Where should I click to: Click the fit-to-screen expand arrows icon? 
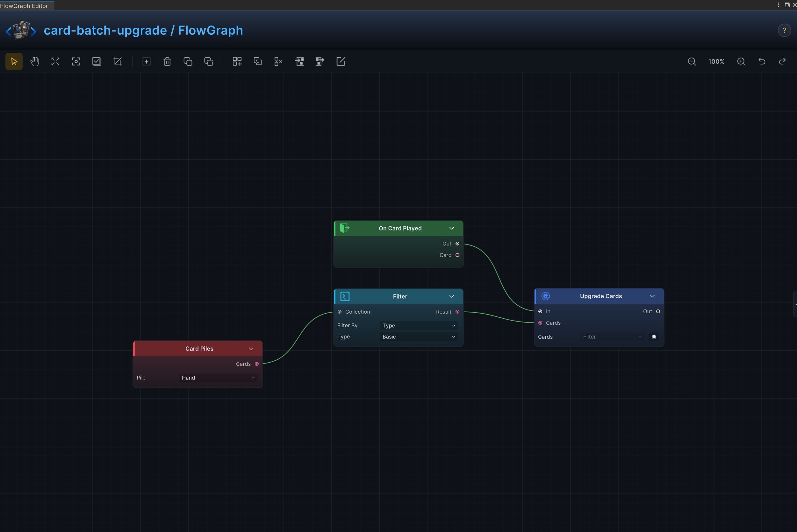pos(55,61)
